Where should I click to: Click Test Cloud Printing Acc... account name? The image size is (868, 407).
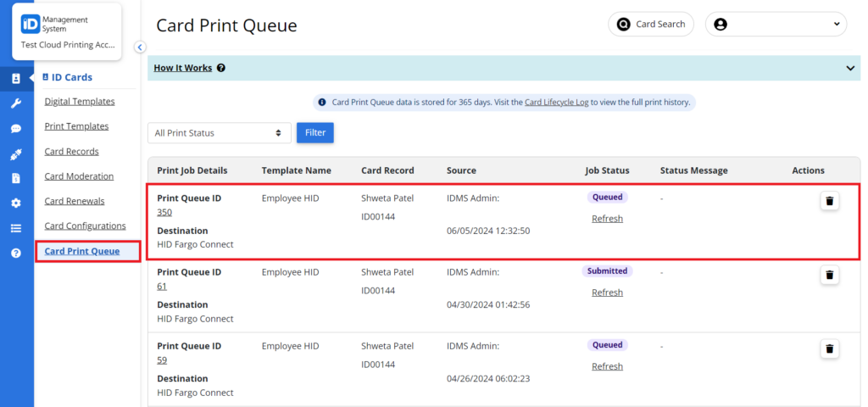click(68, 45)
